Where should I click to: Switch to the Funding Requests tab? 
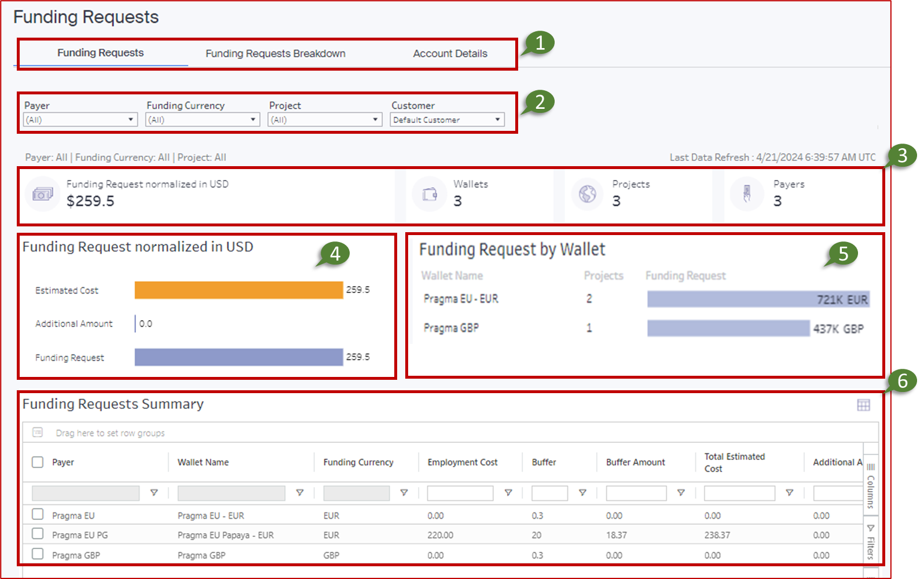click(x=101, y=53)
